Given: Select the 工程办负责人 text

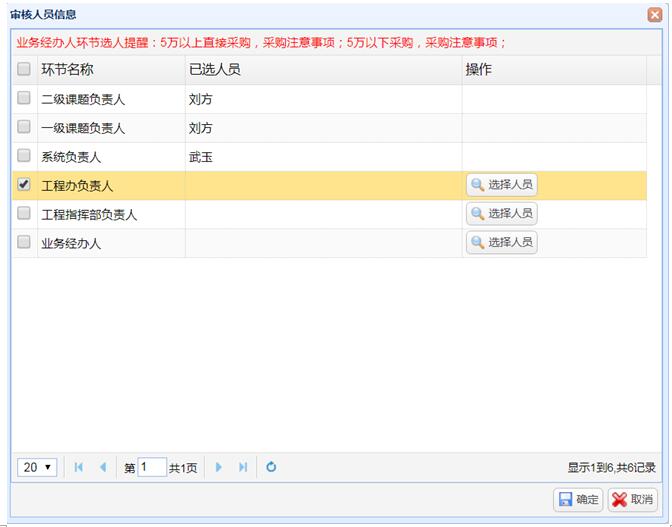Looking at the screenshot, I should [77, 186].
